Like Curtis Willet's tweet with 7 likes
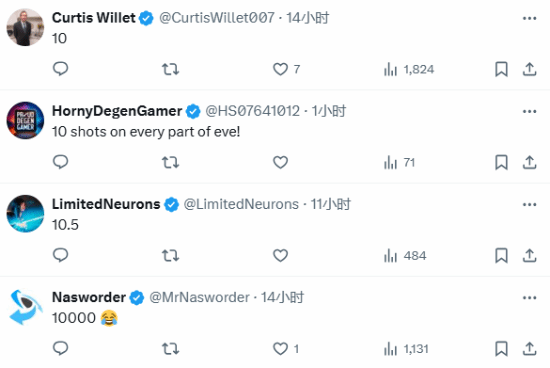Screen dimensions: 550x368 (286, 69)
